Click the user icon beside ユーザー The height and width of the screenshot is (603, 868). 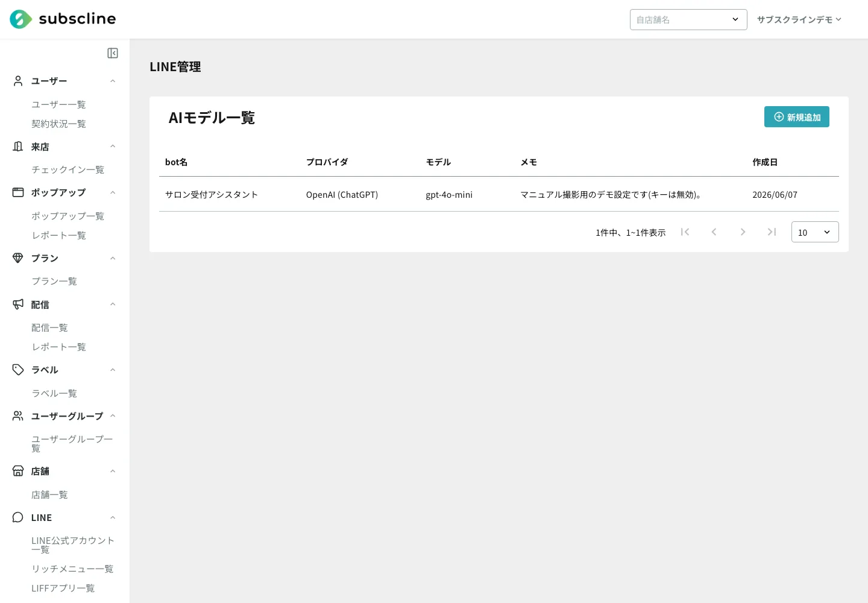coord(18,81)
